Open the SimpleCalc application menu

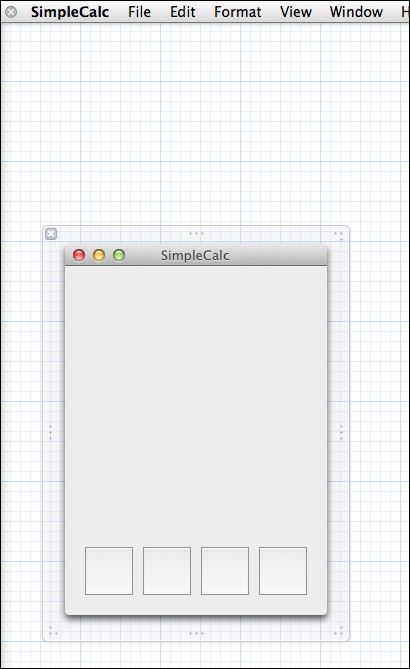(70, 12)
